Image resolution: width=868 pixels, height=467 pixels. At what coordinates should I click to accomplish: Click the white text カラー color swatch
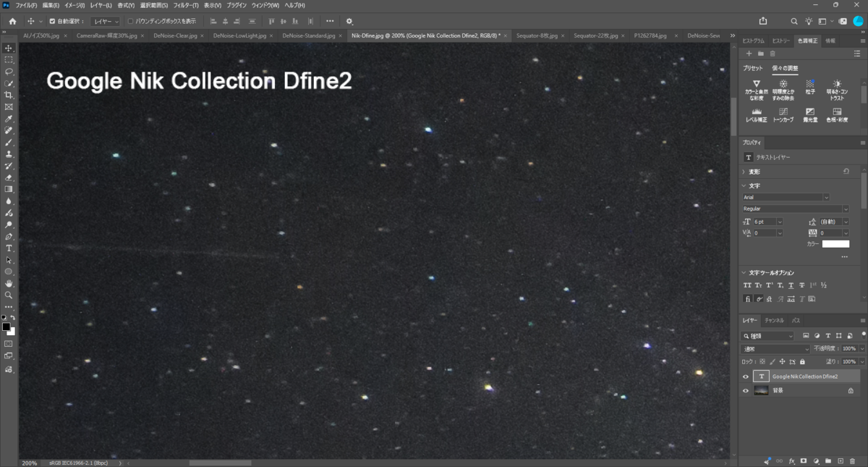[835, 244]
